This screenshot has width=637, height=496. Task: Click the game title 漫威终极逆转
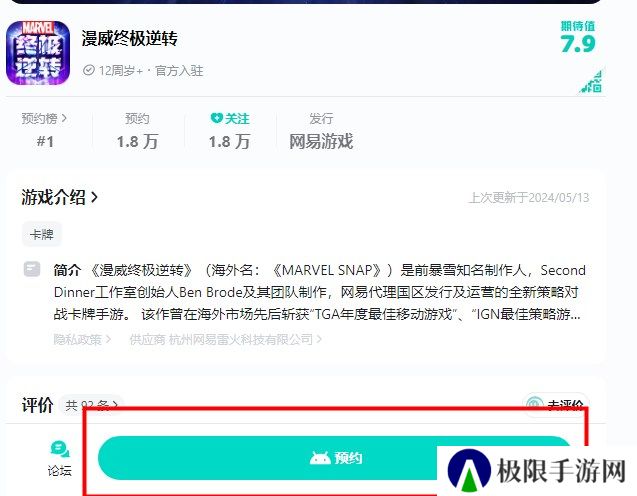tap(130, 39)
